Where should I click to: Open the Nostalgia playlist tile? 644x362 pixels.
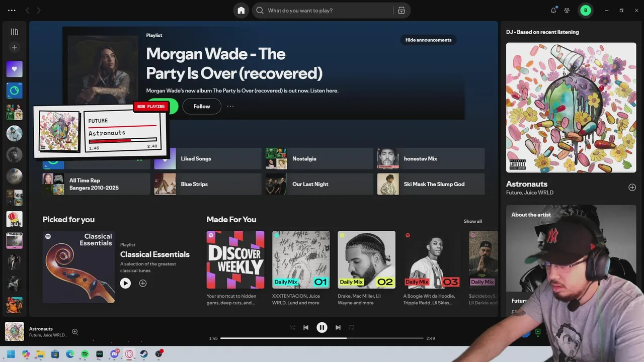pos(319,158)
